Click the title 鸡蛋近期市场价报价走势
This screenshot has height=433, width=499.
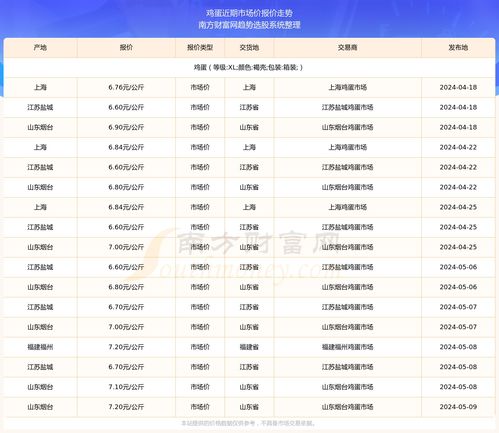(x=249, y=13)
